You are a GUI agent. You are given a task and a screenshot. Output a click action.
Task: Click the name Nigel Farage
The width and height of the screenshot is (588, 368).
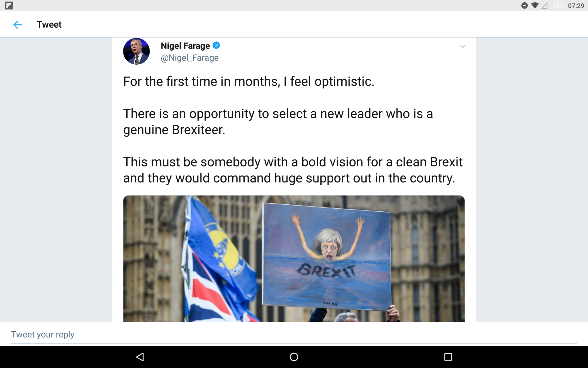(185, 45)
